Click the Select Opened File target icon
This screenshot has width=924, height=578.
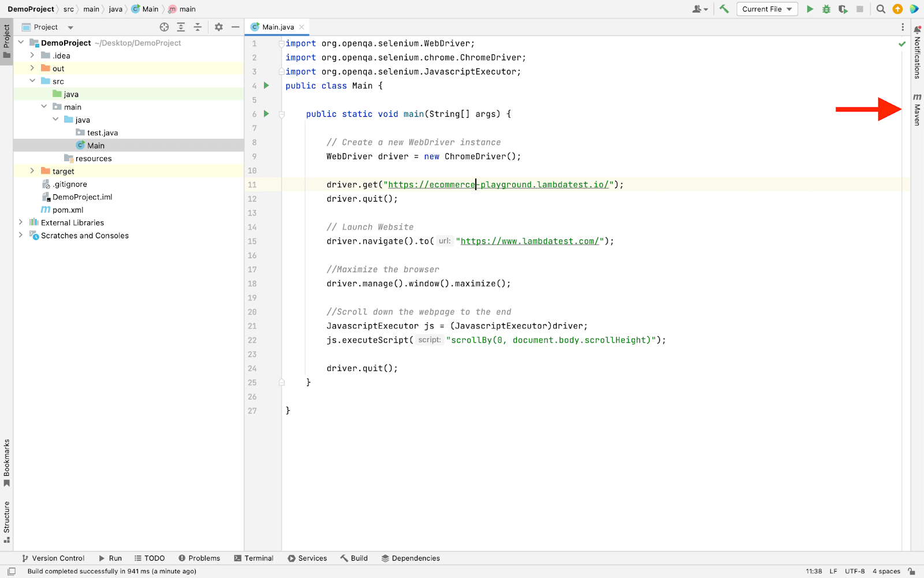[x=164, y=27]
